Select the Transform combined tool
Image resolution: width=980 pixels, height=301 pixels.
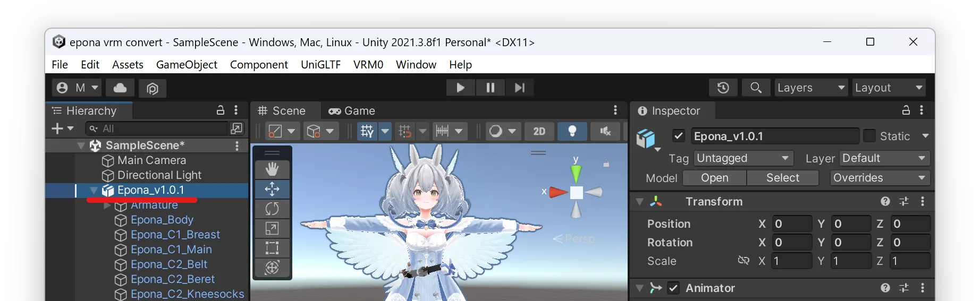[x=272, y=268]
